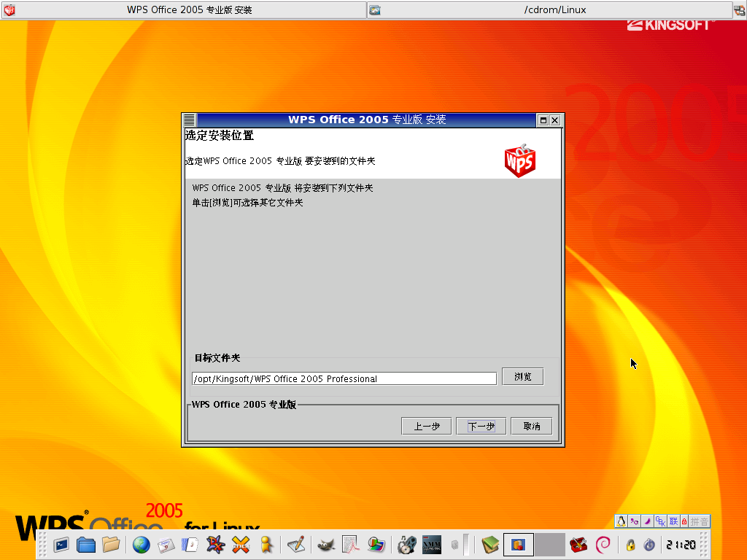747x560 pixels.
Task: Toggle the punctuation mode icon in IME bar
Action: (634, 521)
